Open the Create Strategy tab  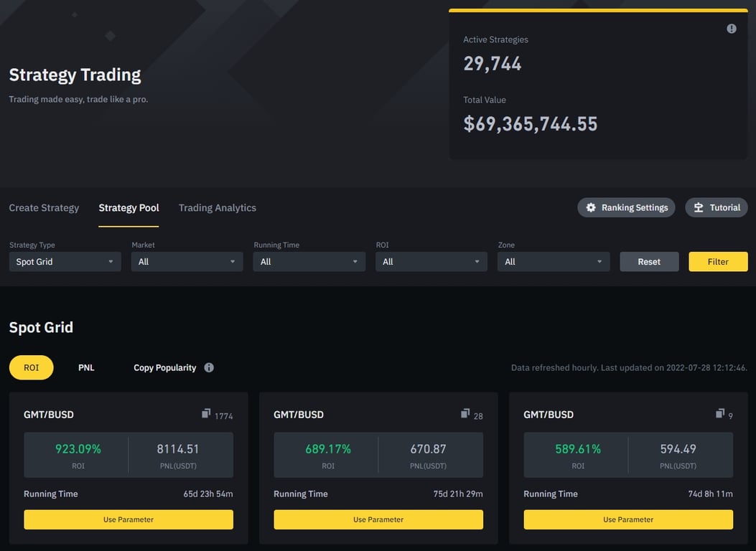[x=44, y=207]
